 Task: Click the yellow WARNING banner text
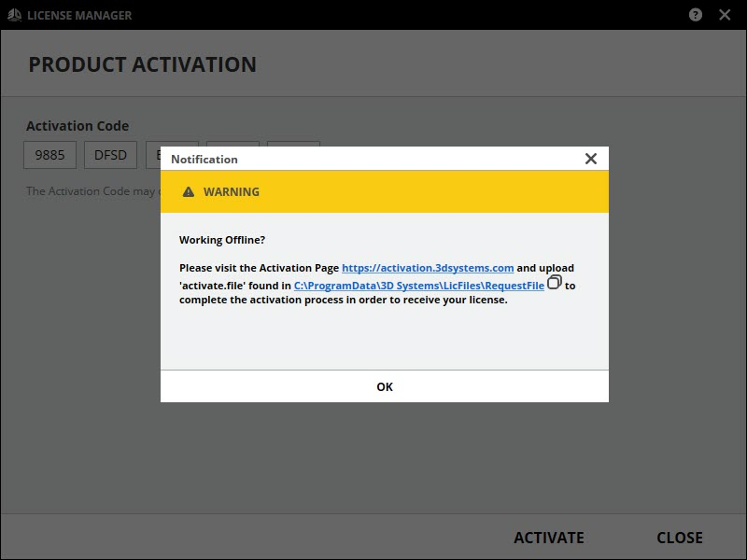click(x=232, y=191)
